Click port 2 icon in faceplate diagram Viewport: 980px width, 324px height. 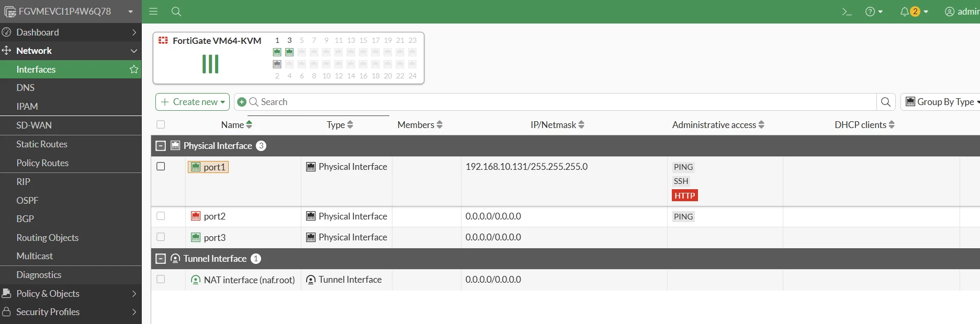point(277,64)
